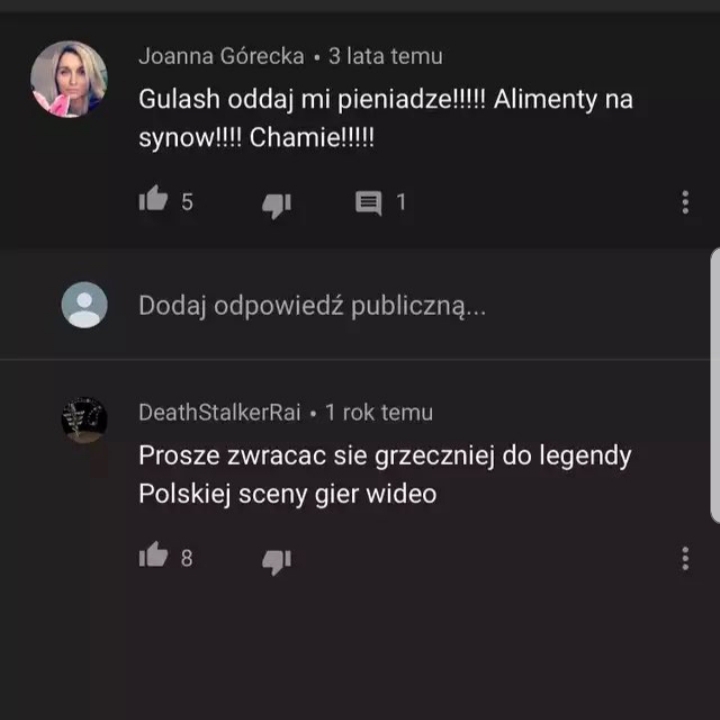Click the blank user avatar beside reply field
The height and width of the screenshot is (720, 720).
[84, 305]
